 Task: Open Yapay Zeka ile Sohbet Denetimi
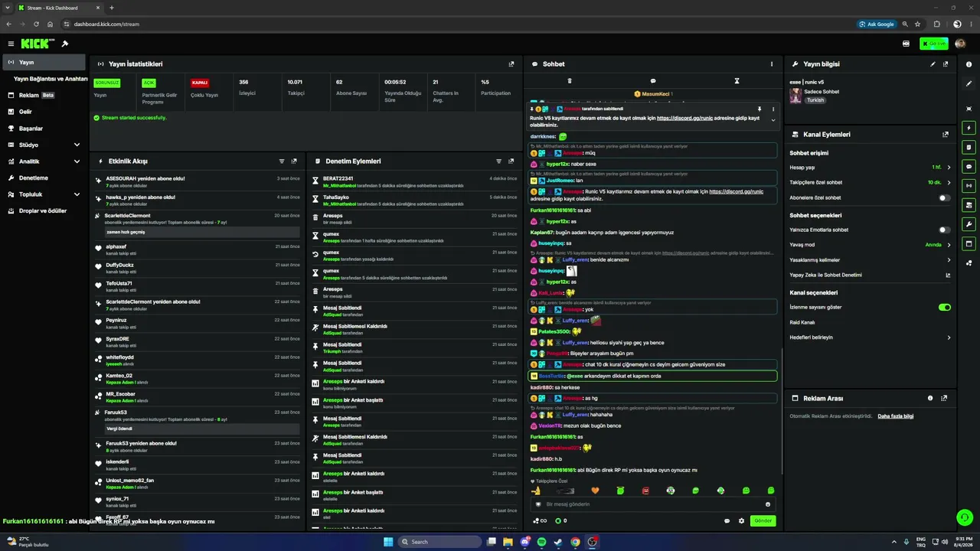871,275
